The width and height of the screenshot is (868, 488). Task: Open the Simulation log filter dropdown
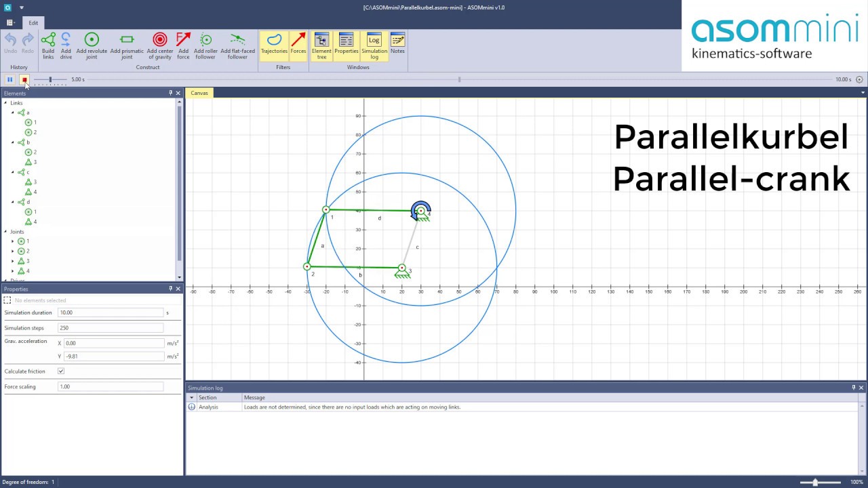191,398
